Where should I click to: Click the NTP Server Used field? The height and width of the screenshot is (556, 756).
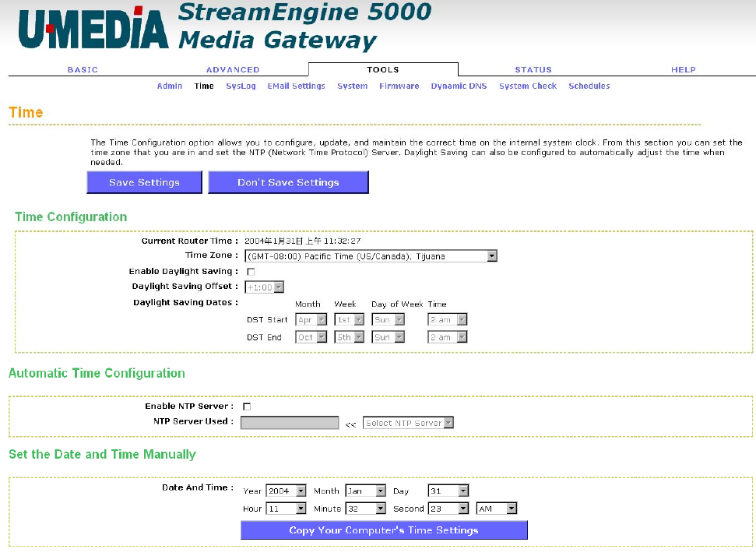pyautogui.click(x=290, y=423)
